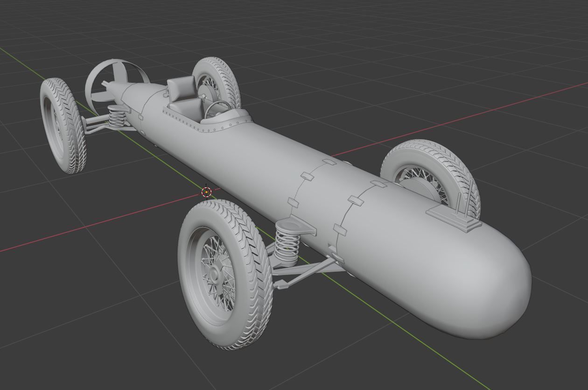Click the 3D cursor at the axis origin

click(207, 191)
